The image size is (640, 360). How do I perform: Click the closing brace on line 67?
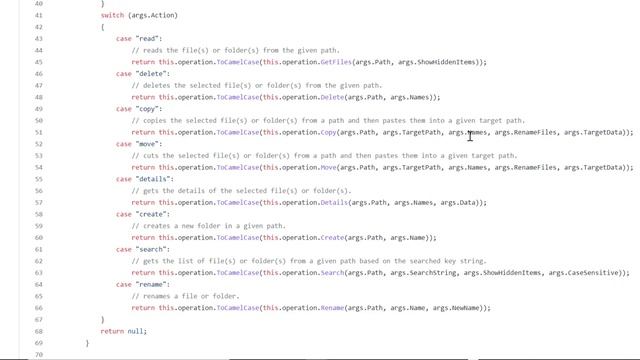[x=102, y=320]
